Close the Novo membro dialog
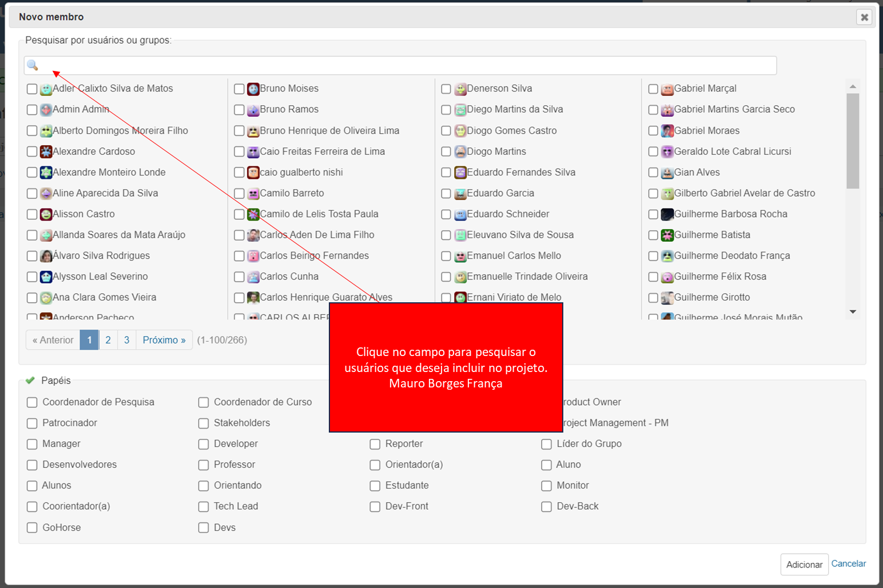The image size is (883, 588). (x=864, y=17)
